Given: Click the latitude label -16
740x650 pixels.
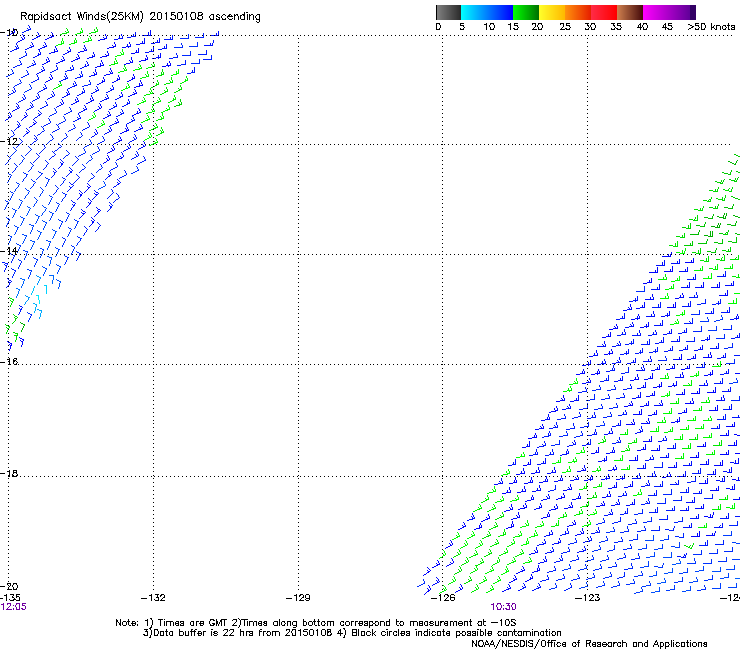Looking at the screenshot, I should tap(9, 362).
